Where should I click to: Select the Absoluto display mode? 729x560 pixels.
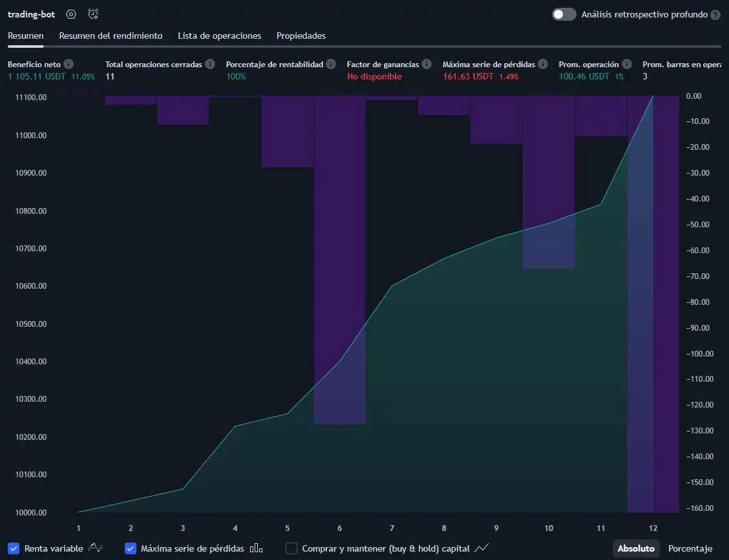[x=635, y=548]
